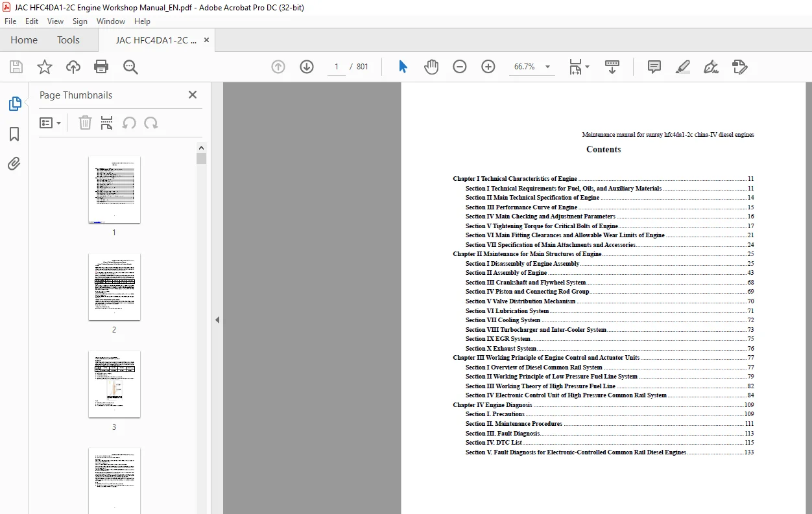Select page 3 thumbnail
Screen dimensions: 812x514
pyautogui.click(x=114, y=384)
